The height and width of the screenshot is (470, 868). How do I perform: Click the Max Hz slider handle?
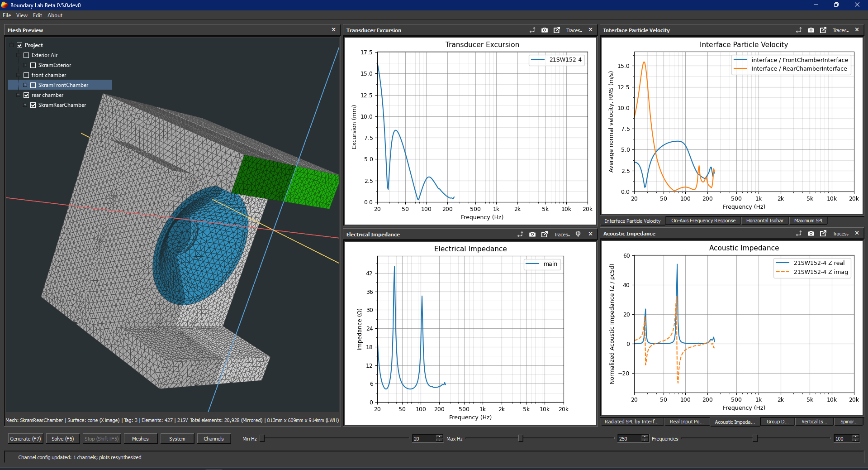coord(521,438)
